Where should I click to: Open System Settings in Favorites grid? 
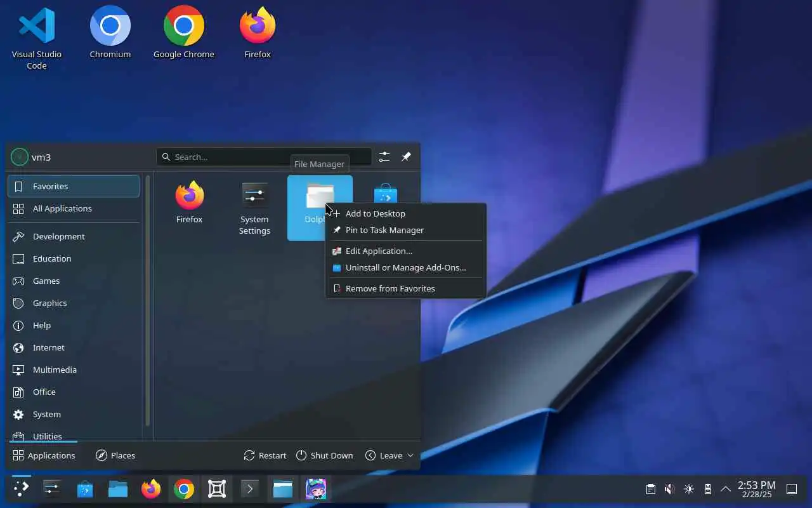click(x=254, y=208)
